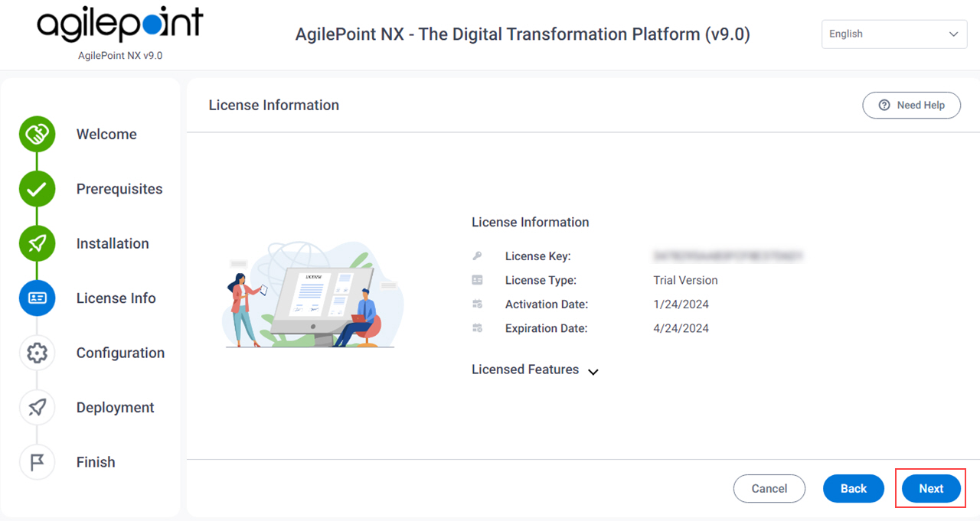Click the License Info step card icon
The height and width of the screenshot is (521, 980).
point(37,298)
